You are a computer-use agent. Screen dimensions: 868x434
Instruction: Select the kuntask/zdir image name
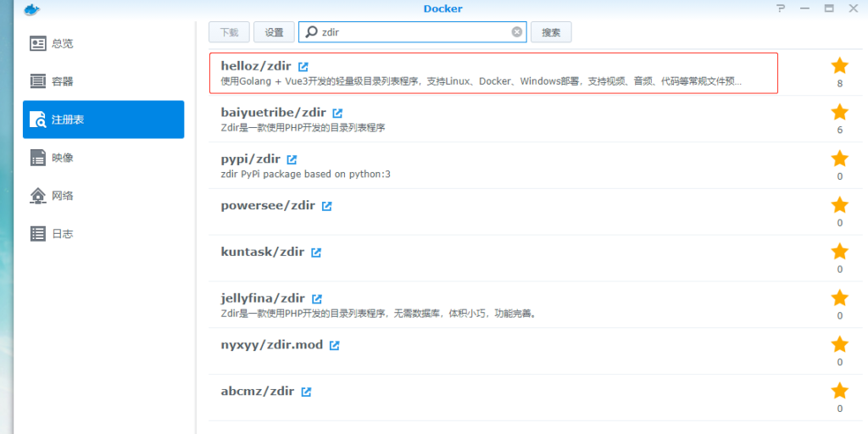pos(263,252)
